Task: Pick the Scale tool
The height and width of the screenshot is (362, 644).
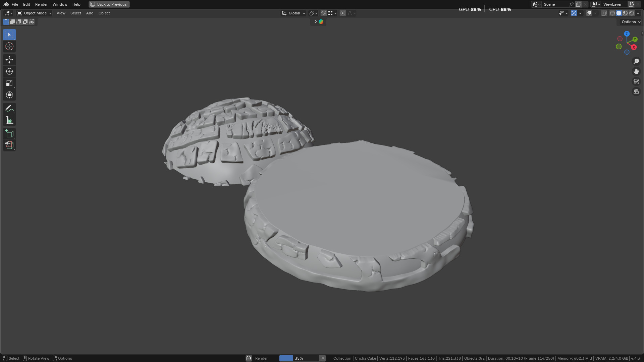Action: [9, 83]
